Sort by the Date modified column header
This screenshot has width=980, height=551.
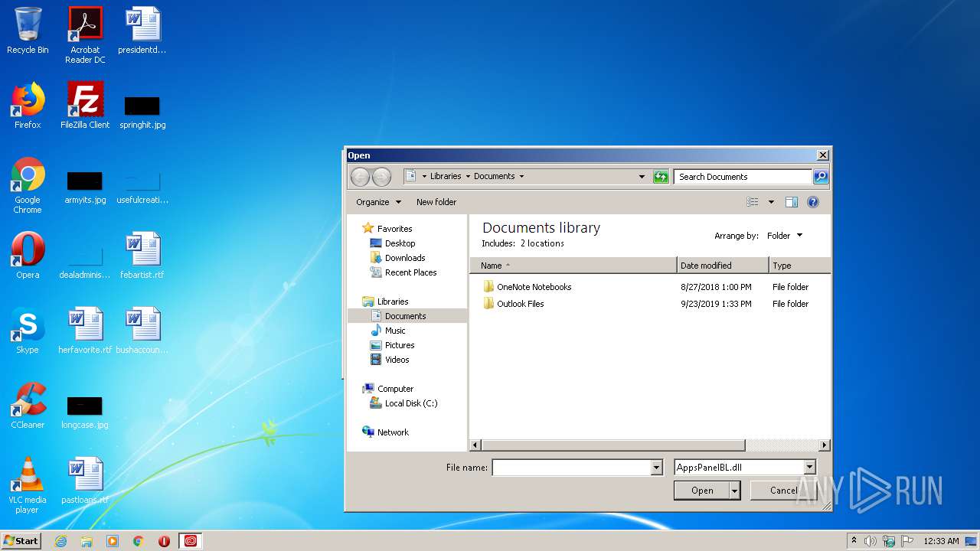(723, 266)
